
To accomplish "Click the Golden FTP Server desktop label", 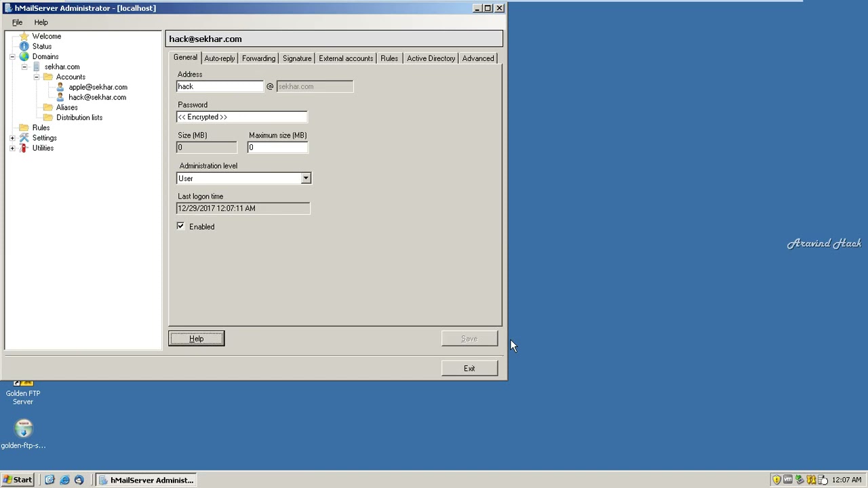I will pos(23,397).
